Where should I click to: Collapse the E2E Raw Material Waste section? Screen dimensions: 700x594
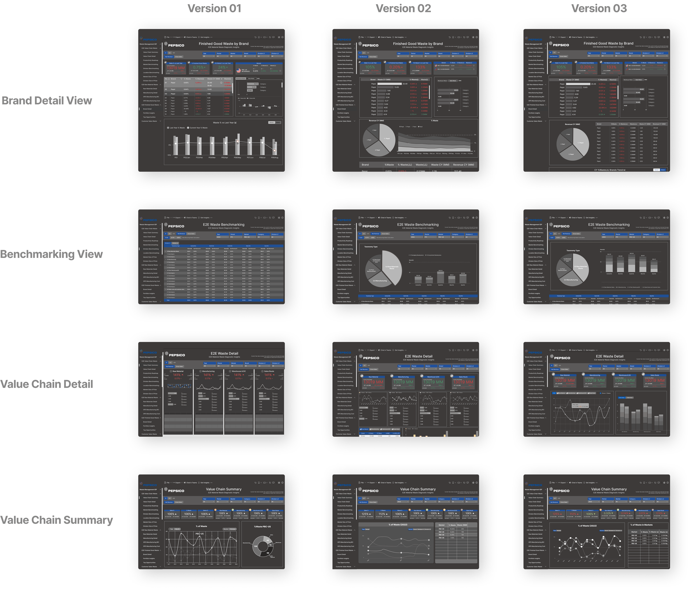(161, 85)
